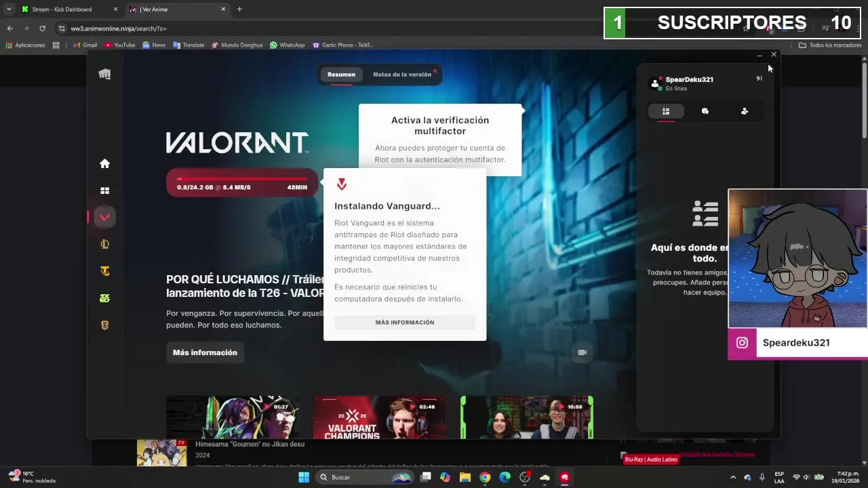Screen dimensions: 868x488
Task: Open the add friend tab icon
Action: point(745,111)
